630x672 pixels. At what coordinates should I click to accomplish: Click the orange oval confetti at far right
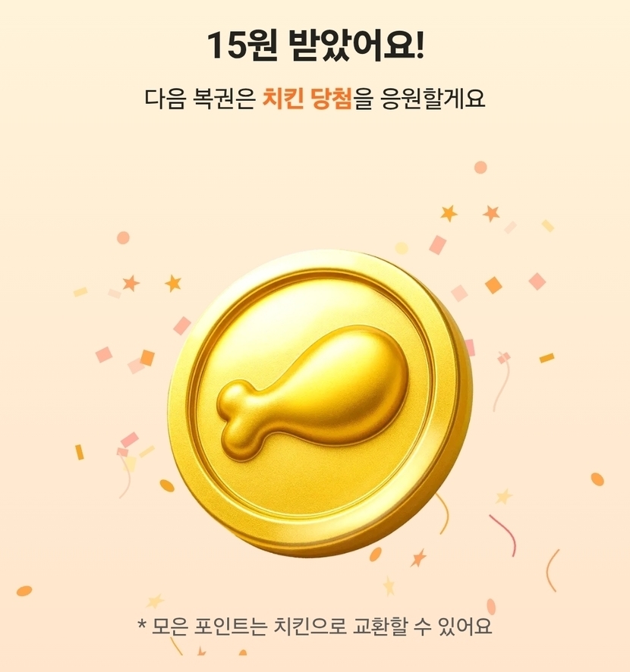click(597, 479)
